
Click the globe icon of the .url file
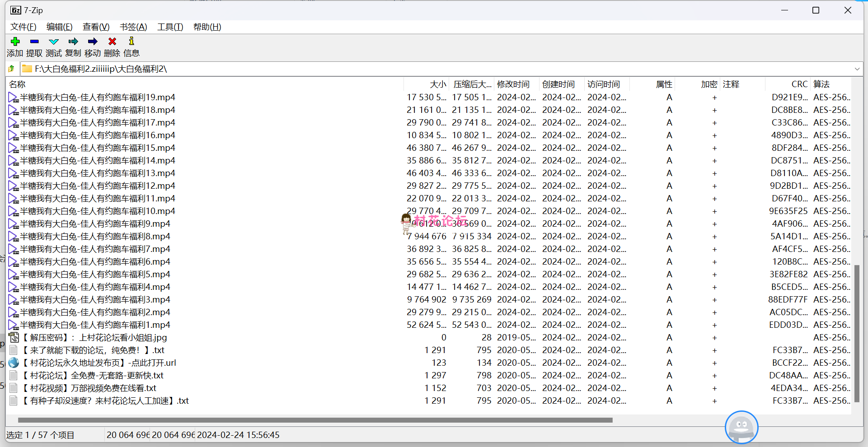tap(14, 363)
